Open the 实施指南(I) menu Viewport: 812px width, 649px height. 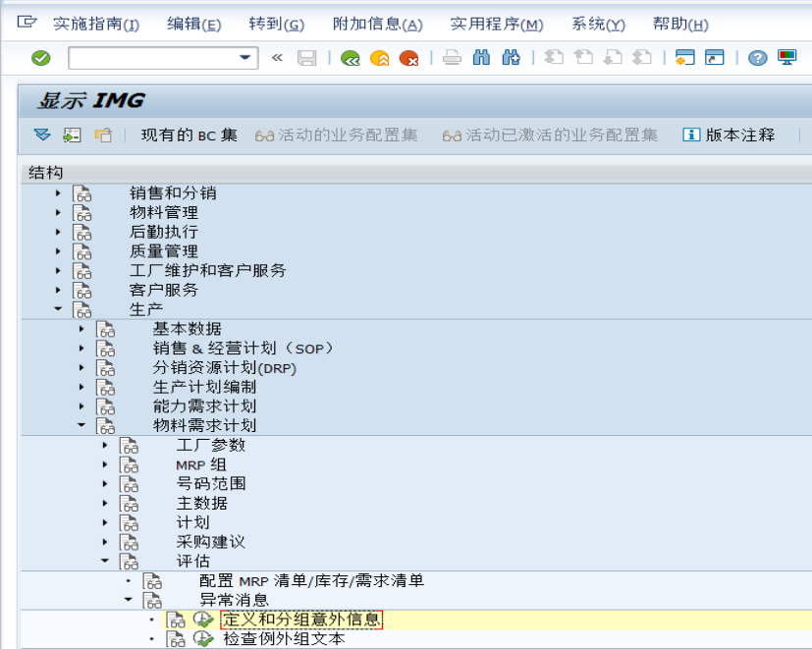point(96,24)
